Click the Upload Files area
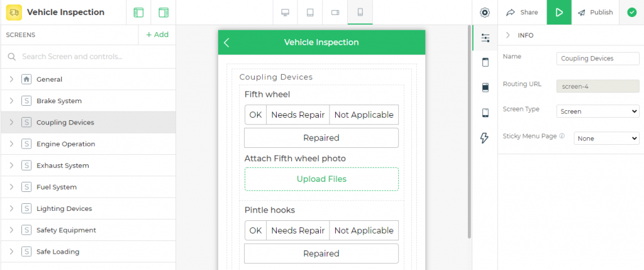The image size is (644, 270). pos(321,179)
